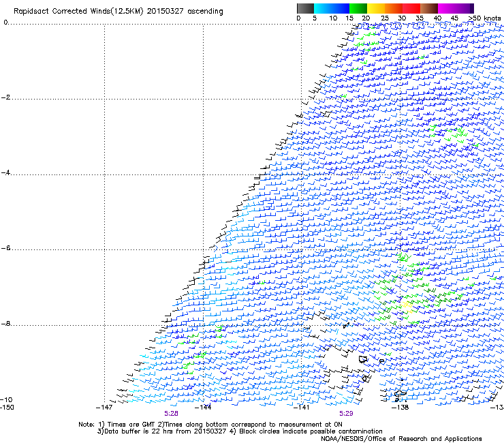Click the cyan 5-10 knots legend color
Image resolution: width=504 pixels, height=443 pixels.
point(322,8)
